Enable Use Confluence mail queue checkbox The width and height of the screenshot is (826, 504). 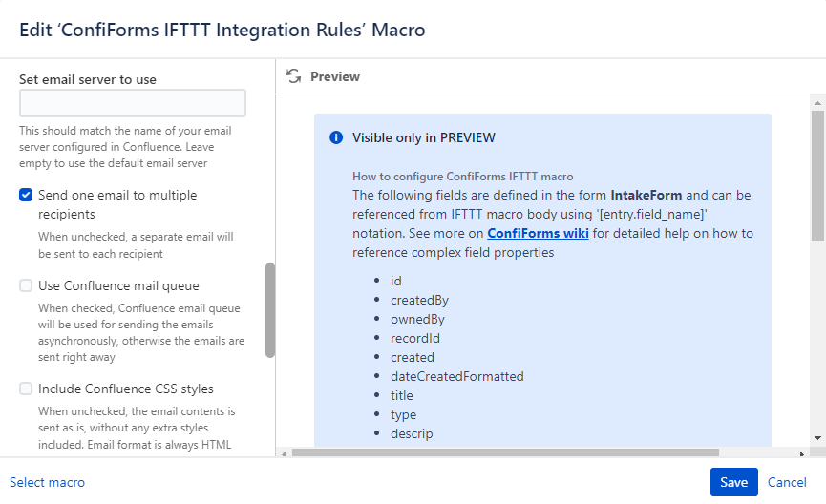tap(26, 285)
